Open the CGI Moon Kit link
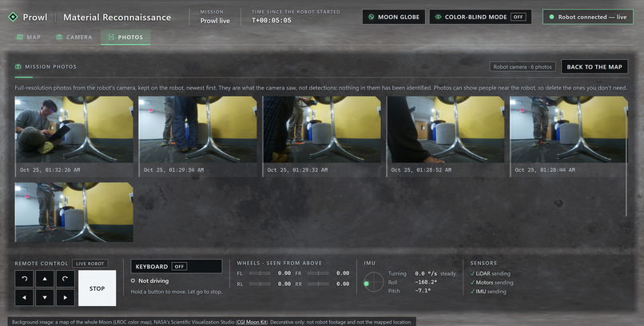644x326 pixels. [252, 322]
